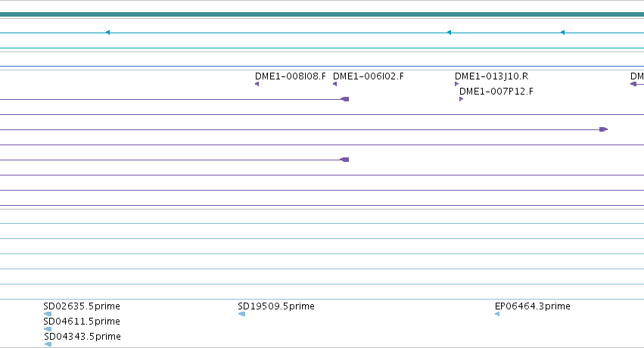644x348 pixels.
Task: Select the DME1-006I02.F label
Action: coord(369,76)
